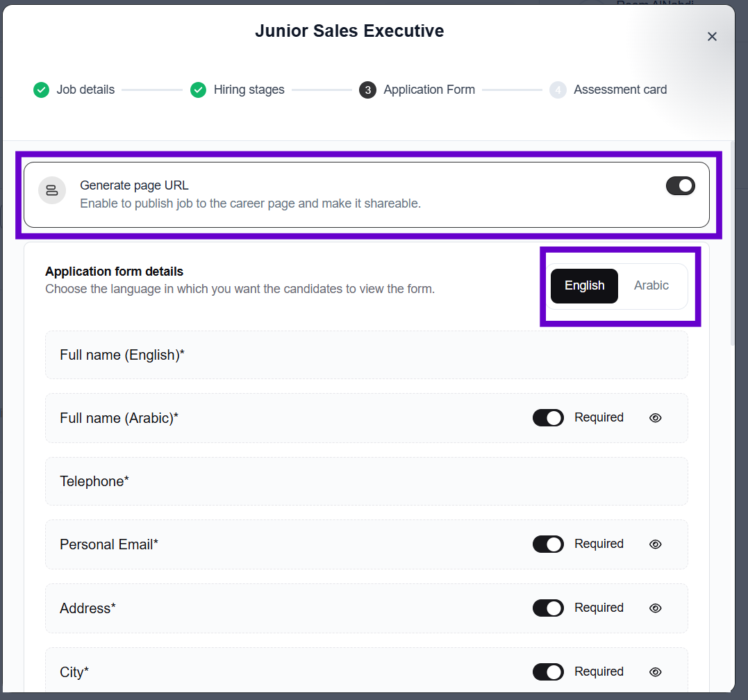
Task: Return to the Job details step
Action: coord(85,90)
